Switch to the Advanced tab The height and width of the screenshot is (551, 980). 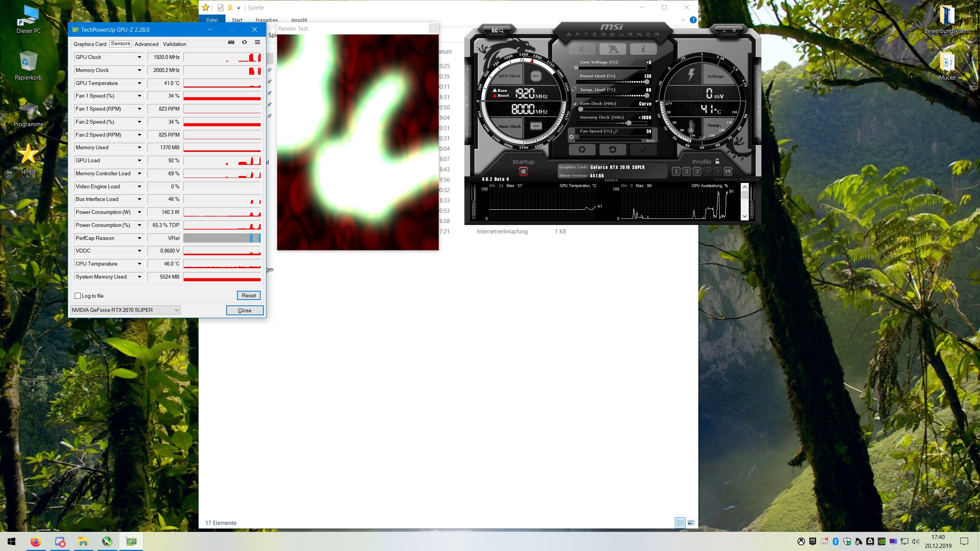(146, 44)
